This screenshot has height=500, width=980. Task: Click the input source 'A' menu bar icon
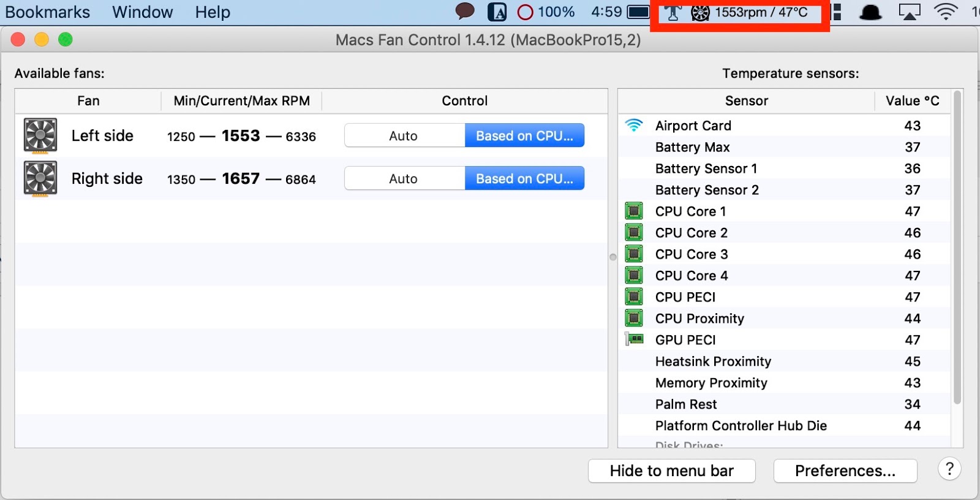click(x=497, y=12)
